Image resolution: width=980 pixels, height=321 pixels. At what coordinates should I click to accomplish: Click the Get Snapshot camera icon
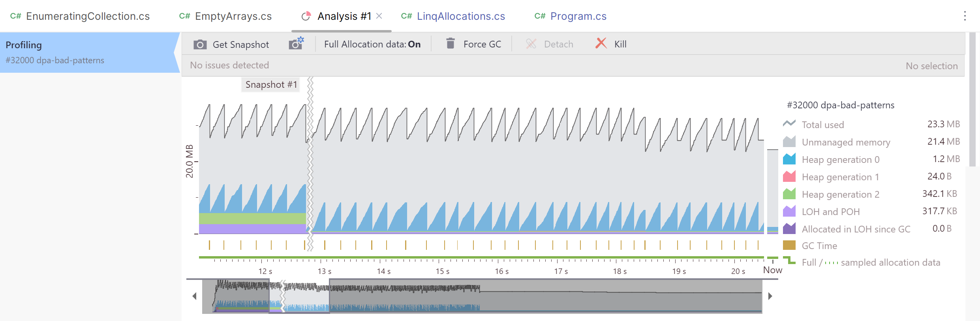click(200, 44)
